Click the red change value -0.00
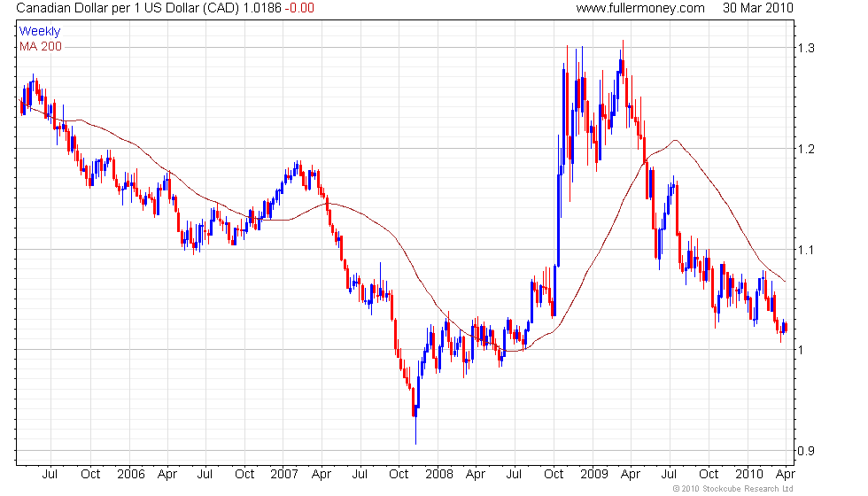Viewport: 868px width, 496px height. coord(299,8)
